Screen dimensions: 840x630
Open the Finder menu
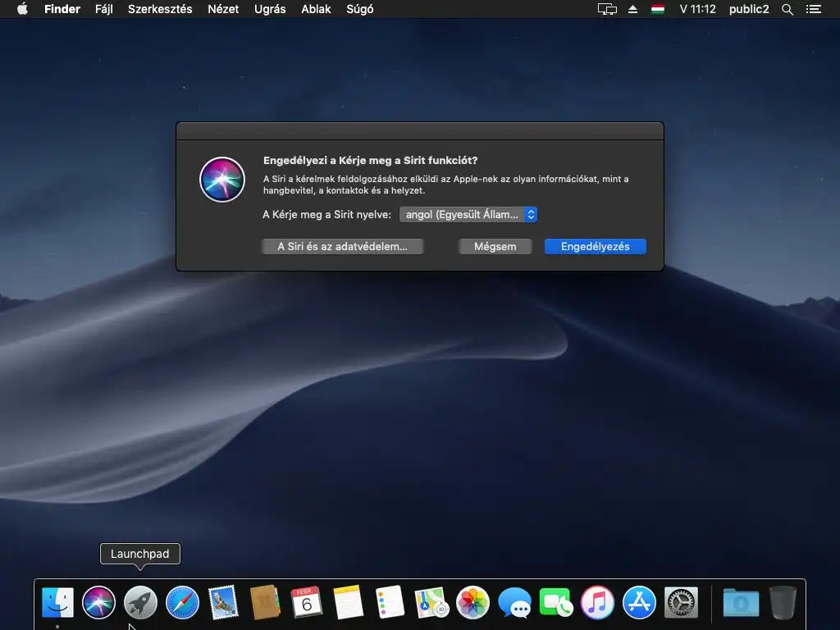tap(62, 9)
